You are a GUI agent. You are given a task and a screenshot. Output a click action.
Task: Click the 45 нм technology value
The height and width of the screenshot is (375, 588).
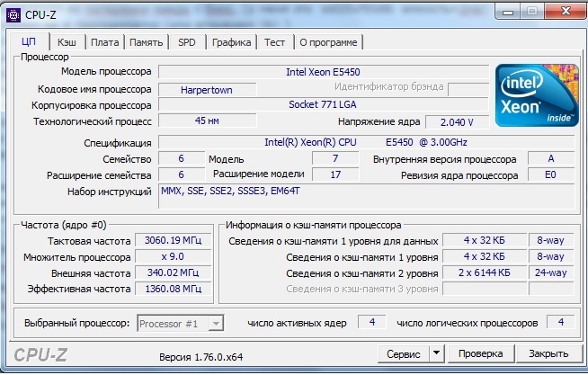coord(208,121)
